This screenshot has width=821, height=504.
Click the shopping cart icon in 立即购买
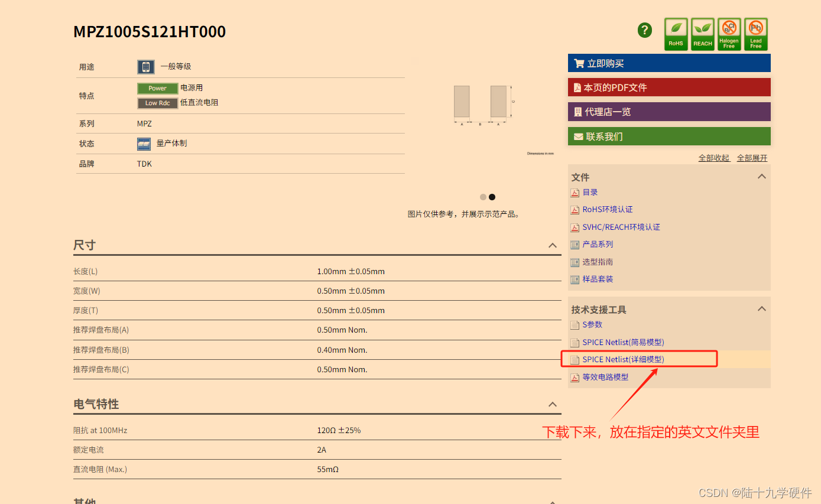coord(579,63)
